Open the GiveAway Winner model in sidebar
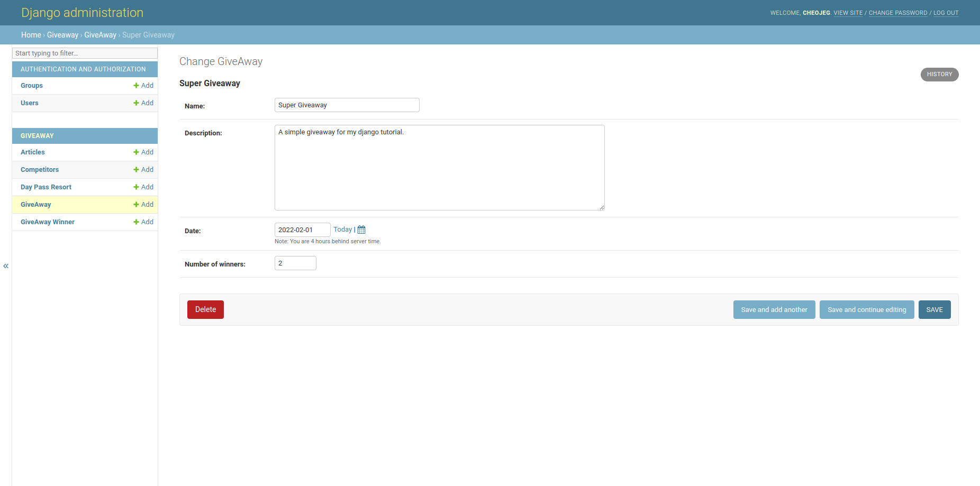The height and width of the screenshot is (486, 980). 48,222
